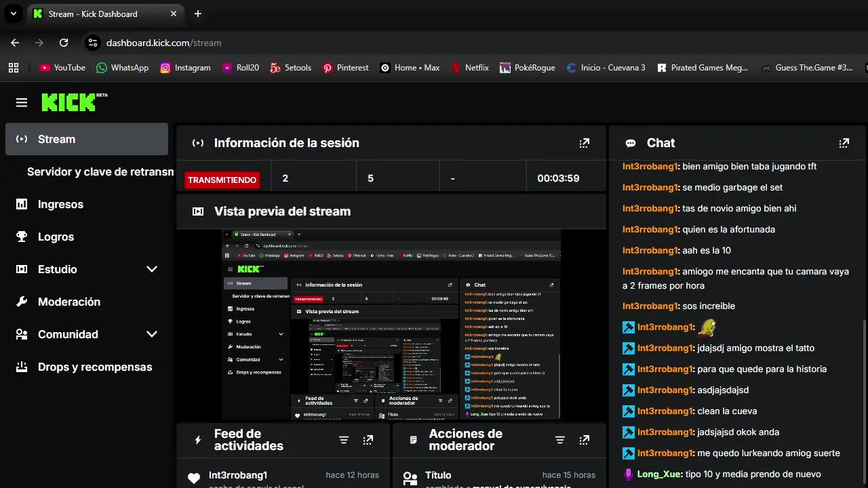The image size is (868, 488).
Task: Expand the Estudio sidebar section
Action: pyautogui.click(x=152, y=269)
